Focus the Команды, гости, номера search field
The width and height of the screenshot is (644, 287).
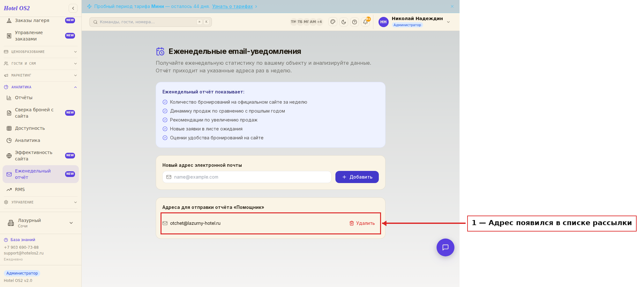151,22
